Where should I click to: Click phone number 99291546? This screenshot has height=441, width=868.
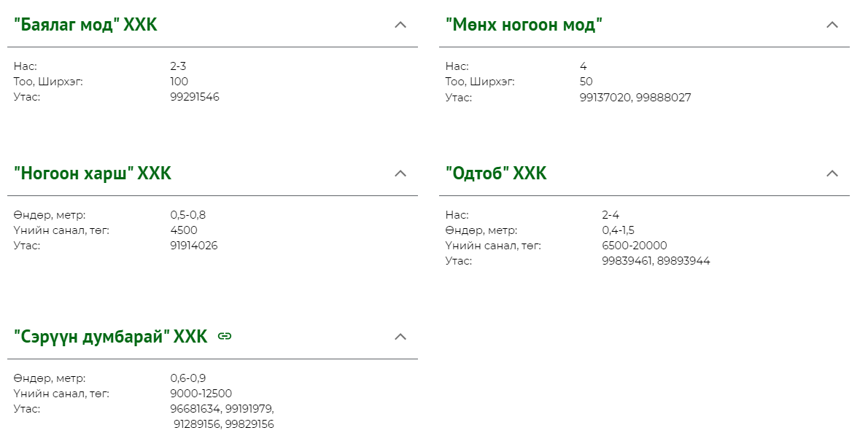(x=195, y=97)
